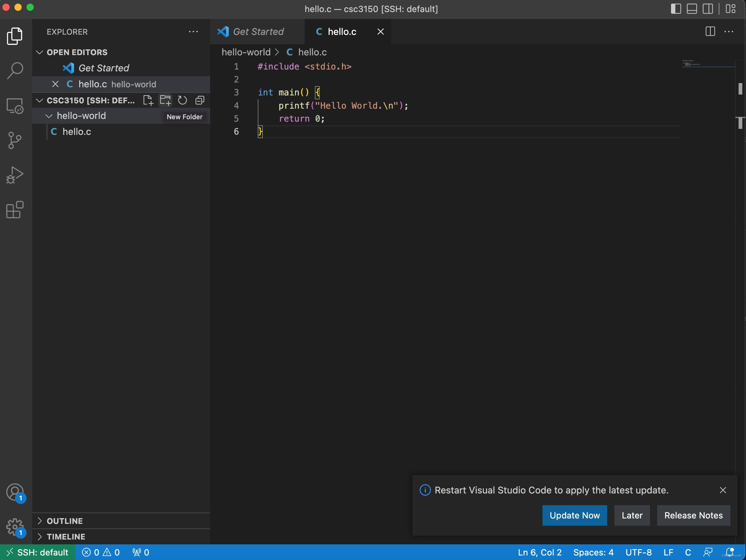The width and height of the screenshot is (746, 560).
Task: Open Source Control view
Action: click(x=15, y=140)
